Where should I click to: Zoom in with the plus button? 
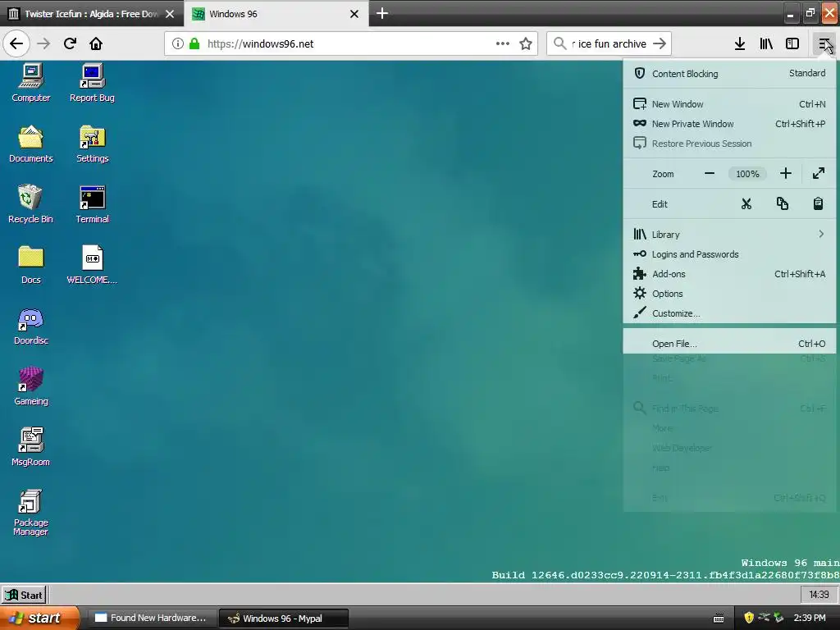pyautogui.click(x=785, y=173)
